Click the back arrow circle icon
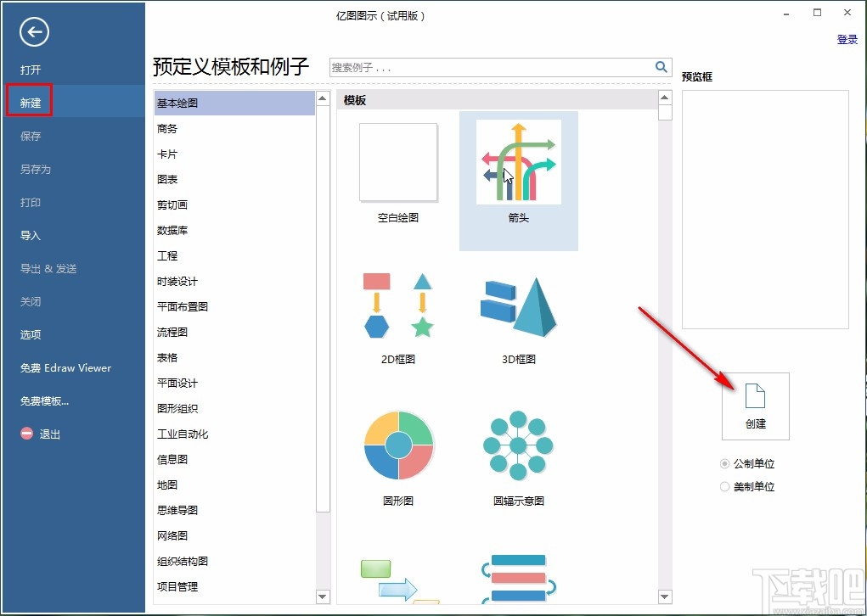The height and width of the screenshot is (616, 867). pyautogui.click(x=34, y=32)
